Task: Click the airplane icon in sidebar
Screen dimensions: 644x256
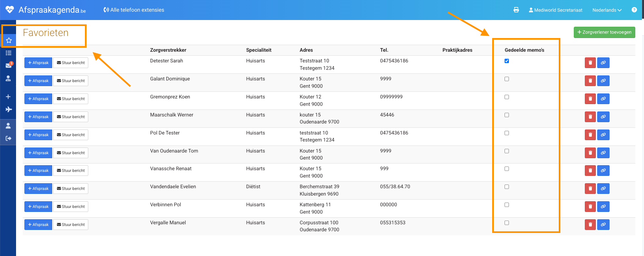Action: pyautogui.click(x=9, y=109)
